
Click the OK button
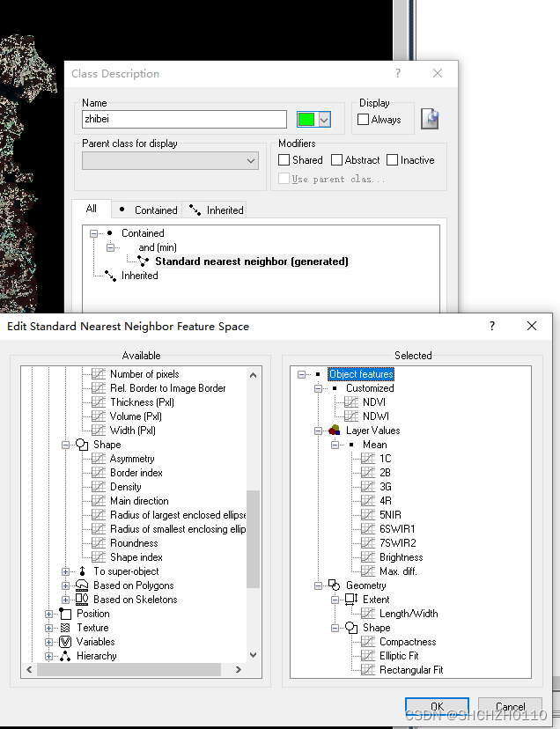click(437, 707)
